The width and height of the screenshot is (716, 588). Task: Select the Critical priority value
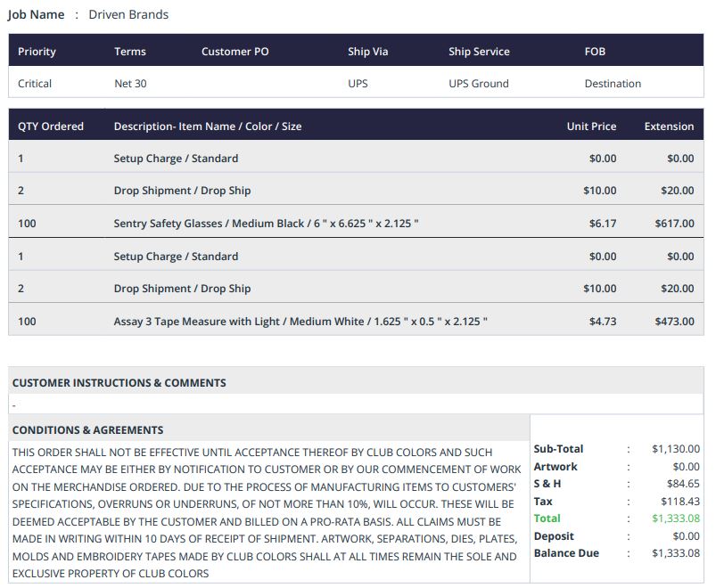click(x=35, y=84)
